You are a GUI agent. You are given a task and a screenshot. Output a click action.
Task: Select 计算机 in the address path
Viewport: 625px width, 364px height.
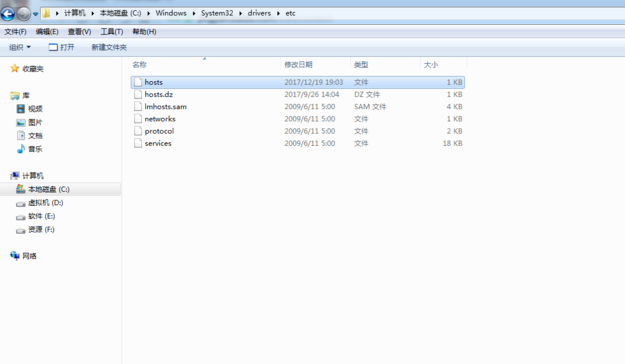pos(75,13)
